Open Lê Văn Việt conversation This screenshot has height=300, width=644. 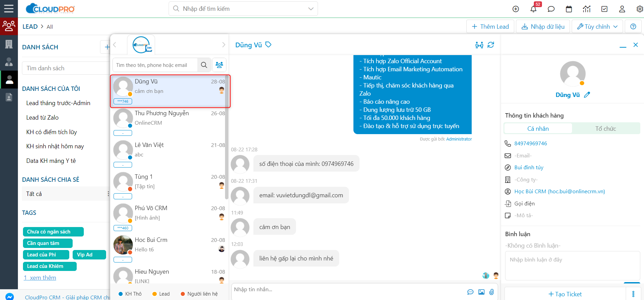(x=169, y=155)
